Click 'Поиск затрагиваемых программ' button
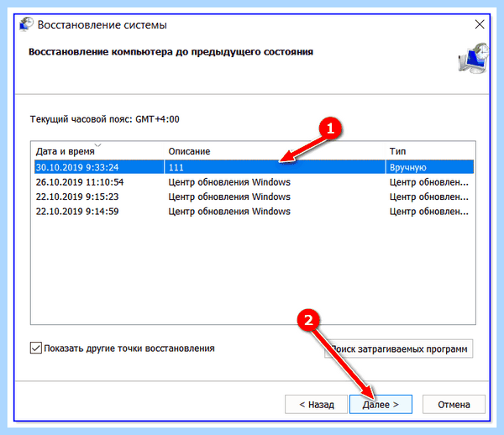Image resolution: width=504 pixels, height=435 pixels. (x=398, y=349)
